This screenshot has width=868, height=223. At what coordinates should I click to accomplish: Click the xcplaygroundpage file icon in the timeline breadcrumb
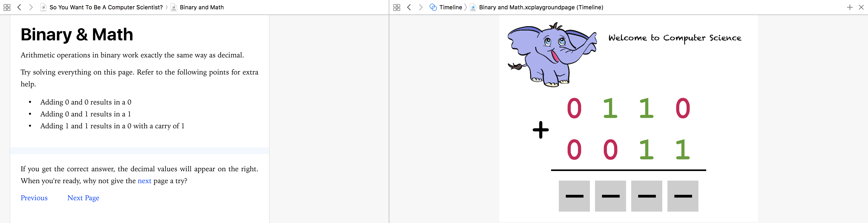point(473,7)
